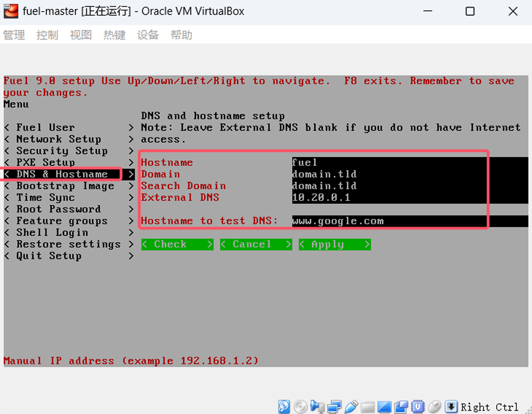Image resolution: width=532 pixels, height=414 pixels.
Task: Select Time Sync menu entry
Action: coord(69,198)
